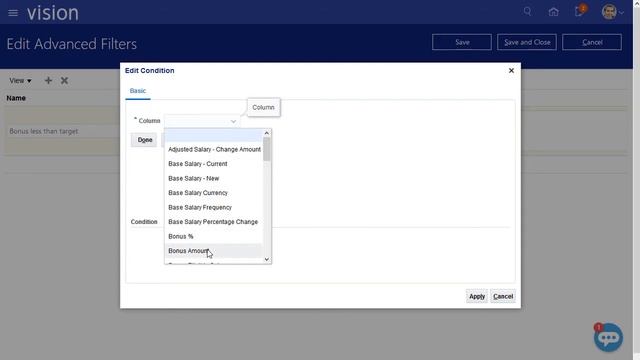Click the search magnifier icon

527,11
